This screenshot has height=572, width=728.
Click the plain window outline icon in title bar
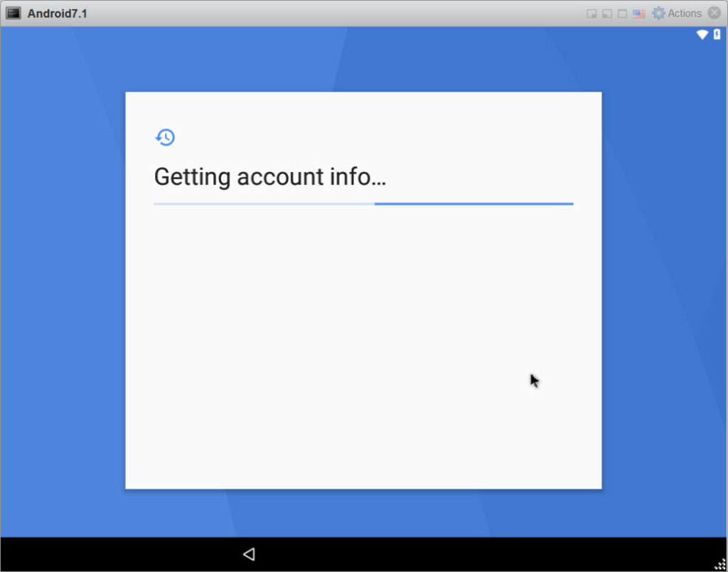pyautogui.click(x=622, y=14)
